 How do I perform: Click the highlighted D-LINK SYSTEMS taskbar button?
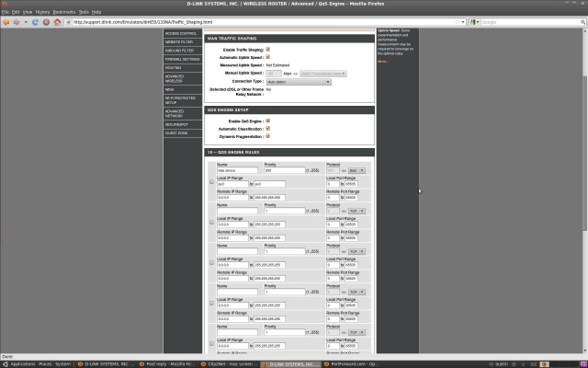(x=290, y=364)
